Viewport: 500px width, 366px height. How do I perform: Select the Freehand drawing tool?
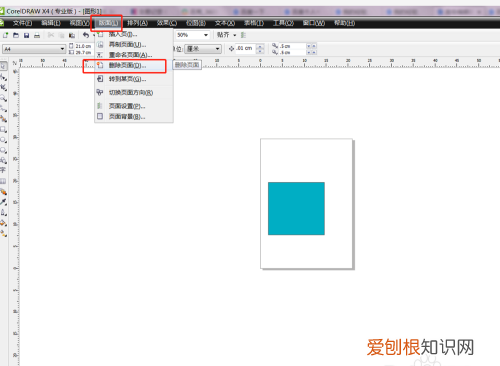tap(3, 108)
